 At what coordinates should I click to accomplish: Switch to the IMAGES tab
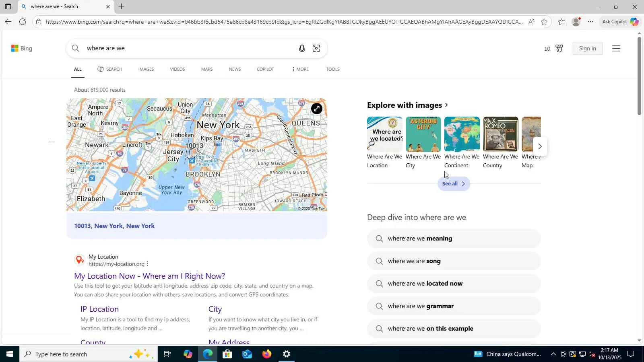point(146,69)
